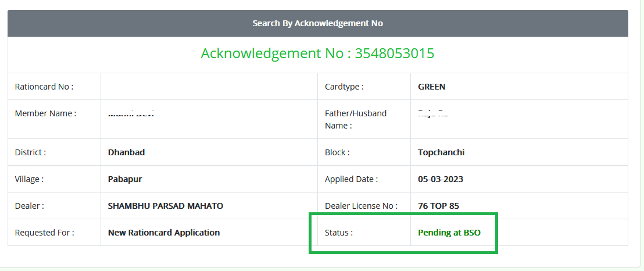Screen dimensions: 644x271
Task: Select the New Rationcard Application text
Action: pyautogui.click(x=164, y=233)
